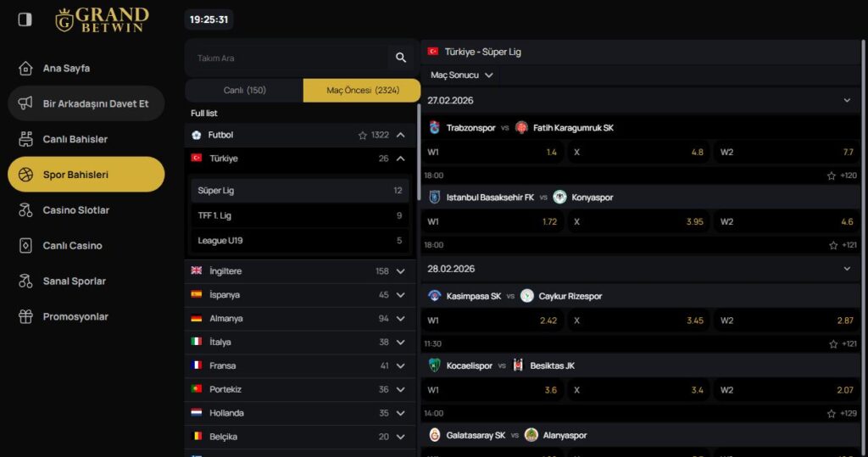Open Sanal Sporlar sidebar icon
This screenshot has width=868, height=457.
[x=25, y=281]
